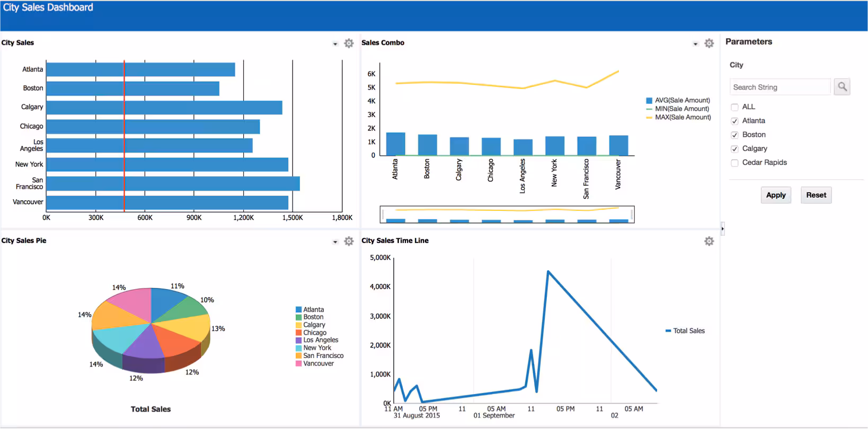Click Boston's green swatch in pie legend
This screenshot has width=868, height=429.
pyautogui.click(x=299, y=317)
